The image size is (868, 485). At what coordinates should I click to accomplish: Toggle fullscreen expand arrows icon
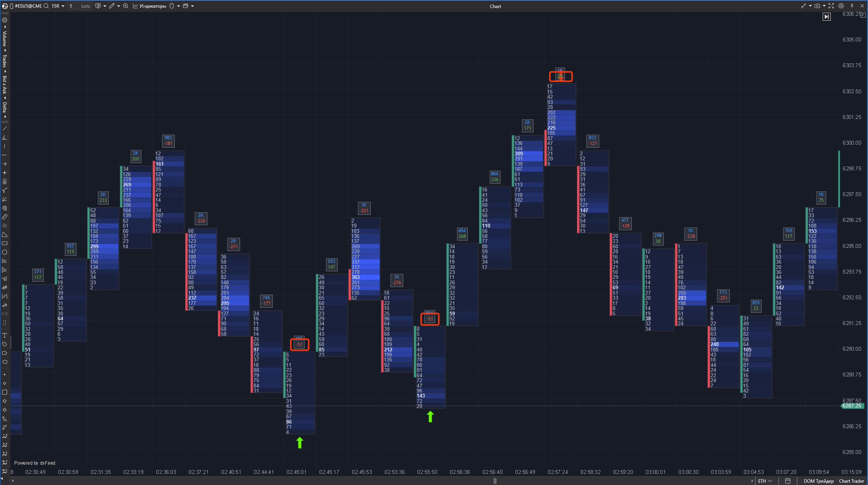pyautogui.click(x=831, y=6)
